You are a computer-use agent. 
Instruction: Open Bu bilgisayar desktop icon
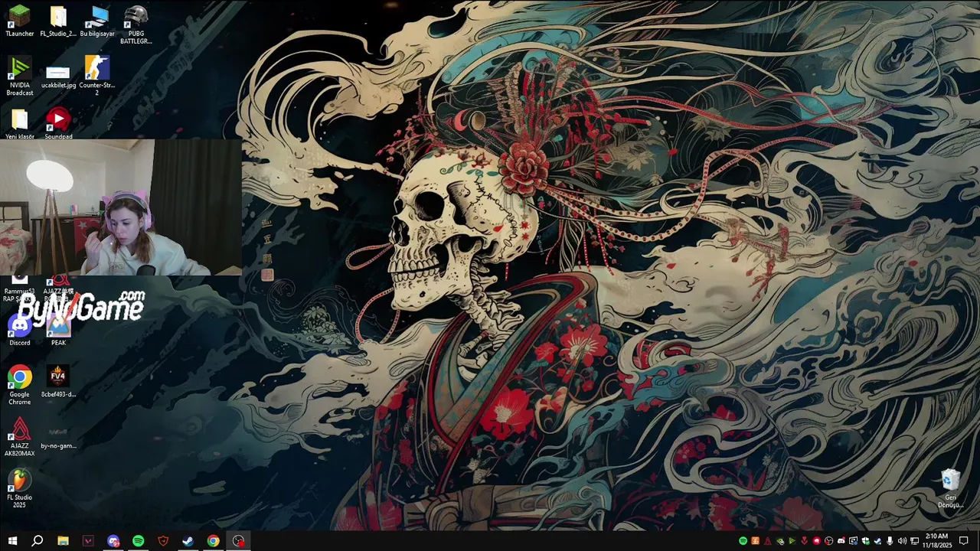[x=97, y=21]
